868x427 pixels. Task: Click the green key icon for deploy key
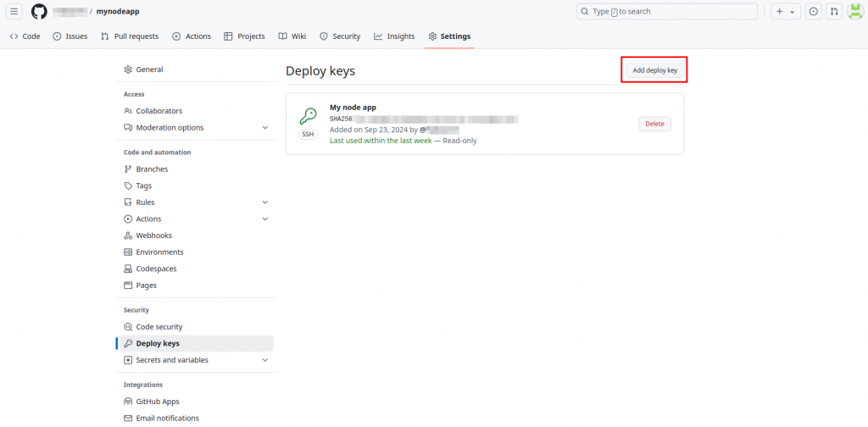[307, 116]
